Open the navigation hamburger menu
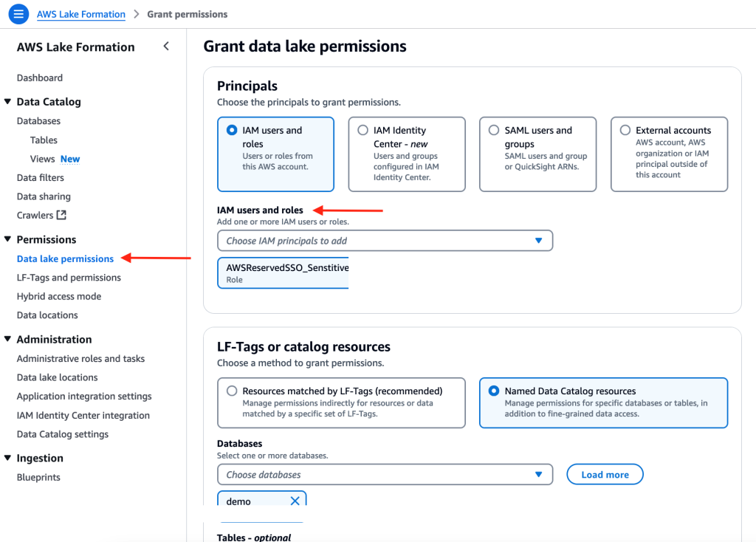Screen dimensions: 756x542 (18, 13)
